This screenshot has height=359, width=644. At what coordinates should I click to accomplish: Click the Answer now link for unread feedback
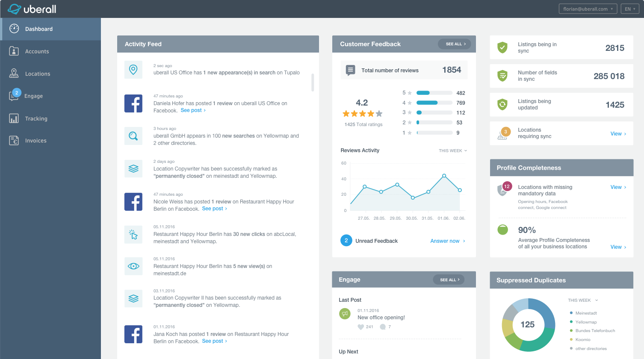point(447,241)
